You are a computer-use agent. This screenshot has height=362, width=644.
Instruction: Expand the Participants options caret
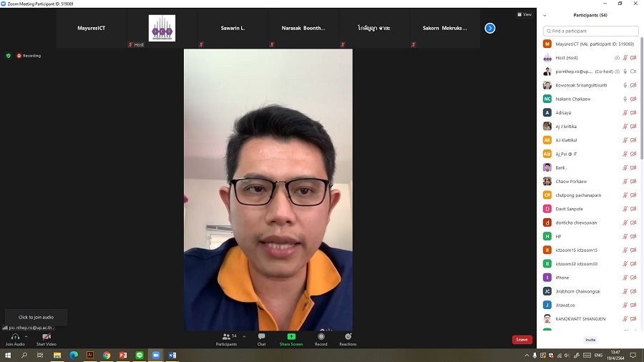(x=244, y=336)
